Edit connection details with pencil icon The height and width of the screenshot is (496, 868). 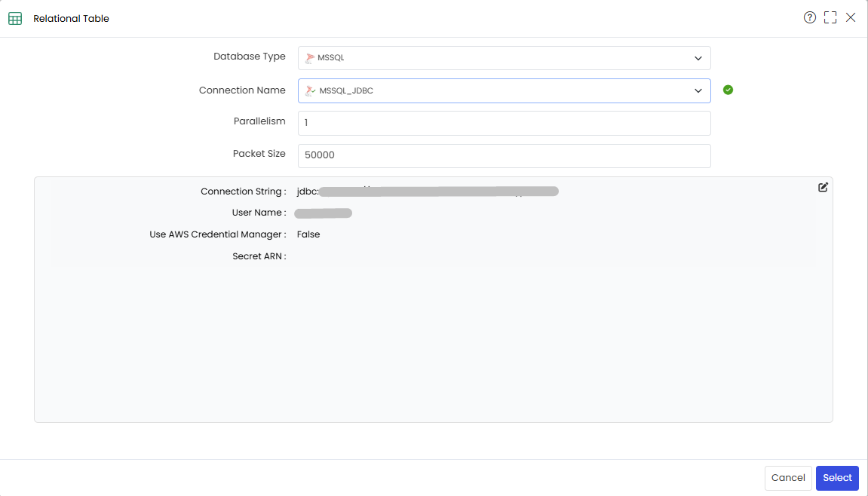(823, 187)
